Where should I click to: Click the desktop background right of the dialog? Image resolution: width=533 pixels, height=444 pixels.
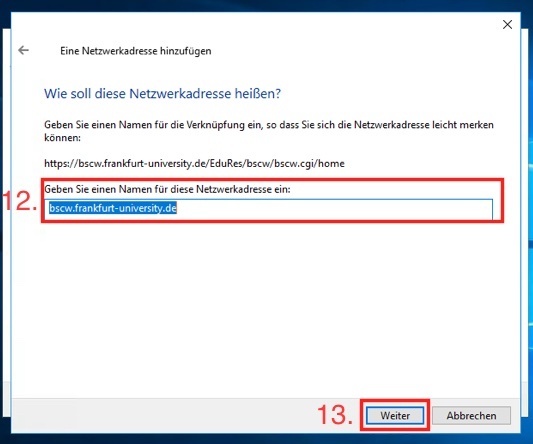tap(527, 221)
